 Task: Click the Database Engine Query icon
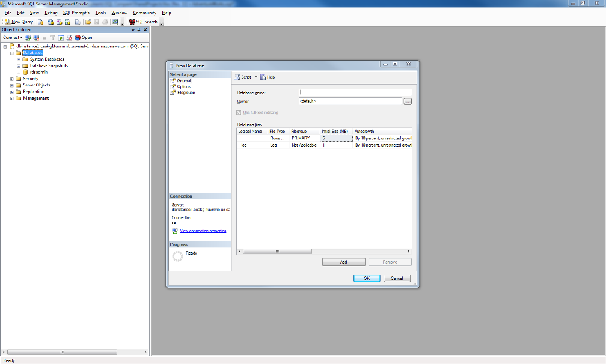[40, 22]
